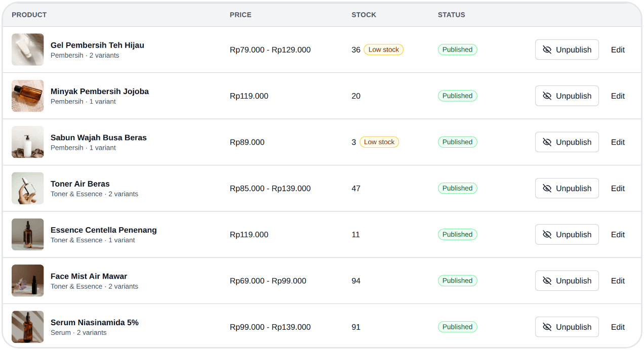Open Face Mist Air Mawar thumbnail
Image resolution: width=644 pixels, height=350 pixels.
tap(28, 281)
